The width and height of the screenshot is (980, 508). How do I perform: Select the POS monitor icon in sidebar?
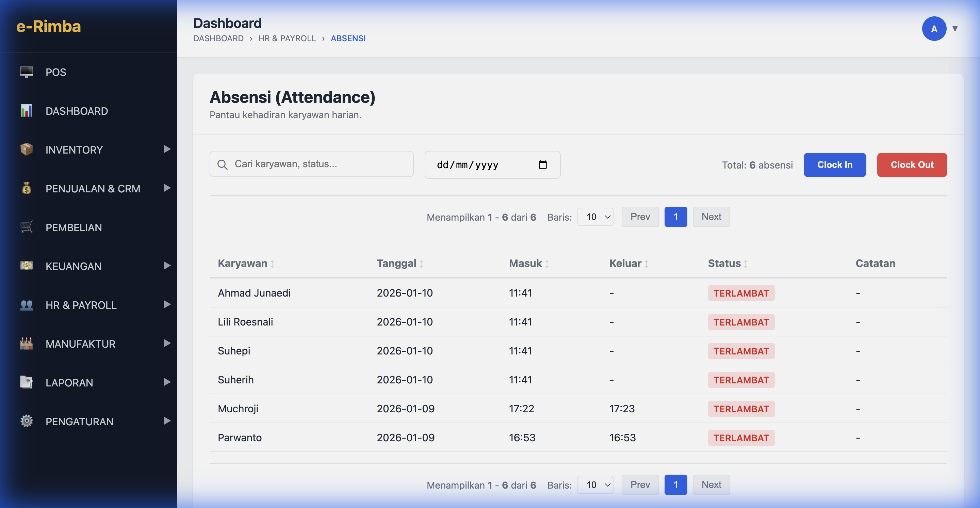[x=26, y=72]
